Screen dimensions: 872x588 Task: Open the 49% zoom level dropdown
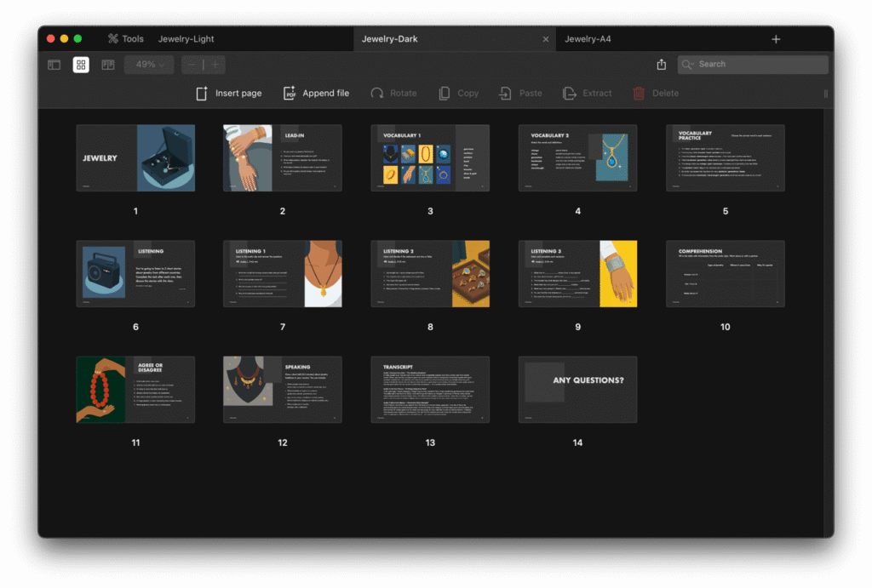click(x=150, y=65)
